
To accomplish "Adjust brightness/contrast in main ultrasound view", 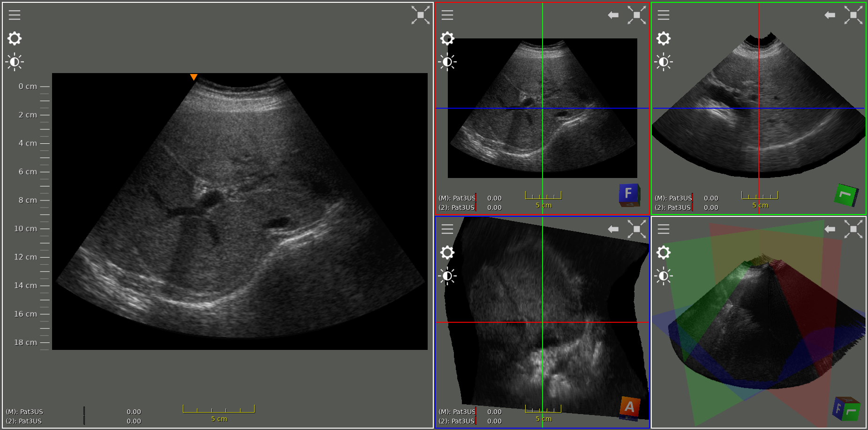I will tap(15, 62).
